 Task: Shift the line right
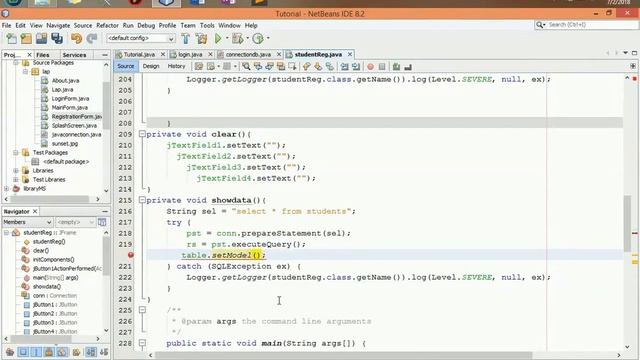tap(356, 66)
